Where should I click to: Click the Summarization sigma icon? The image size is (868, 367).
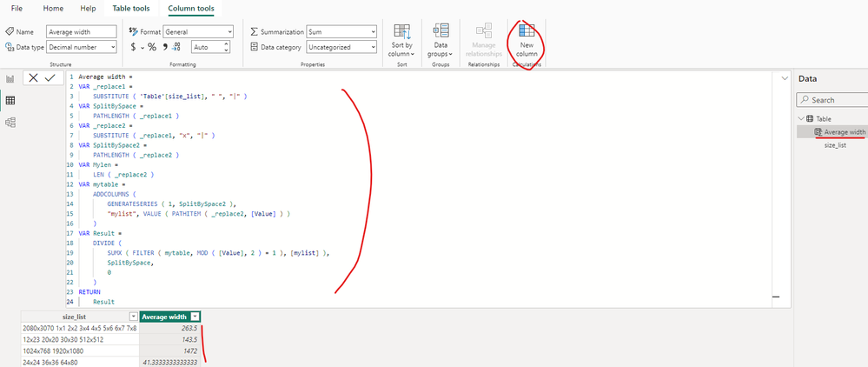(254, 32)
